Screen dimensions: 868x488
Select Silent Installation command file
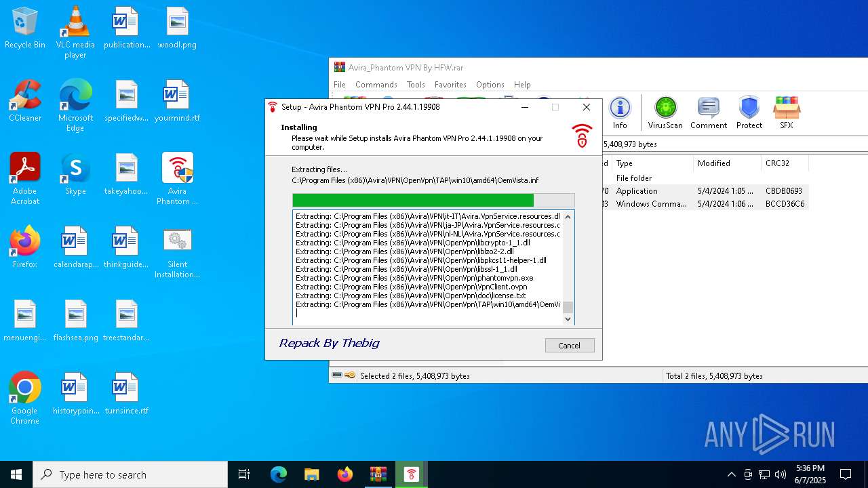(x=177, y=252)
